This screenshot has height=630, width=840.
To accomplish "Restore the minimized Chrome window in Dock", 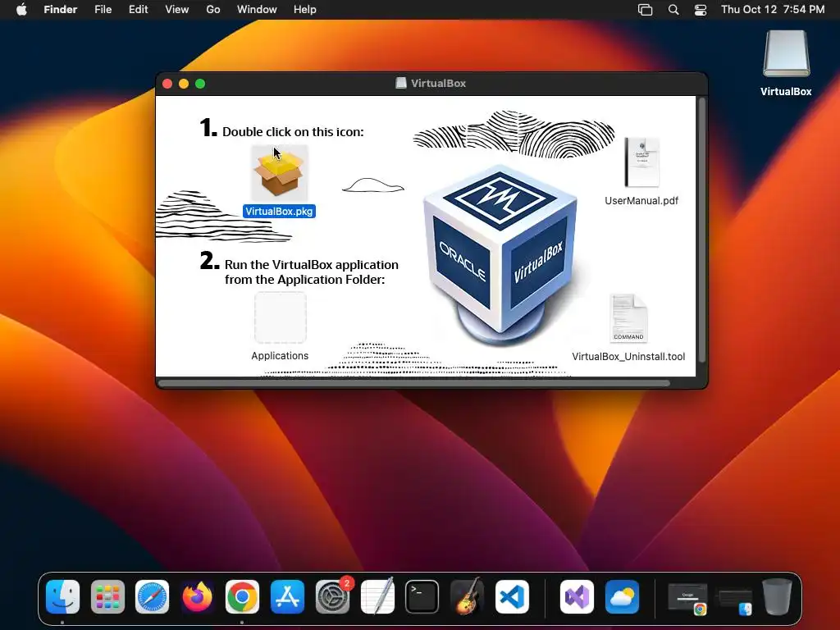I will 688,599.
